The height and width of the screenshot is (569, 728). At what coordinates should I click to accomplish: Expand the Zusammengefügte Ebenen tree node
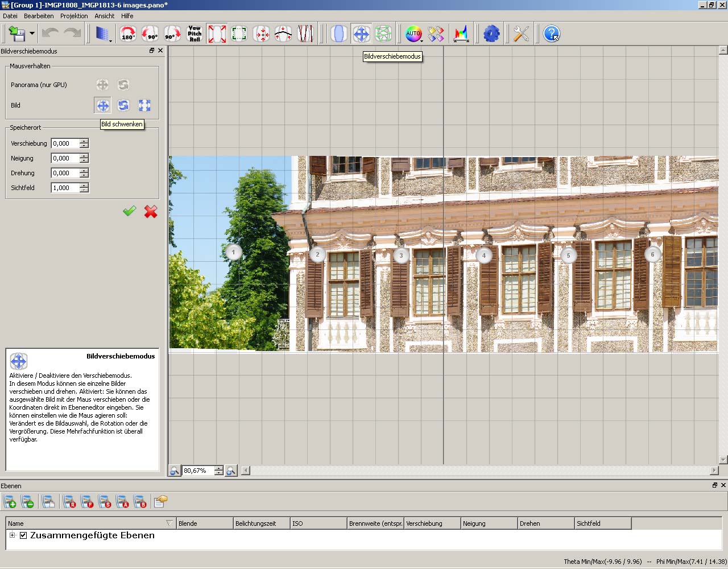[12, 535]
